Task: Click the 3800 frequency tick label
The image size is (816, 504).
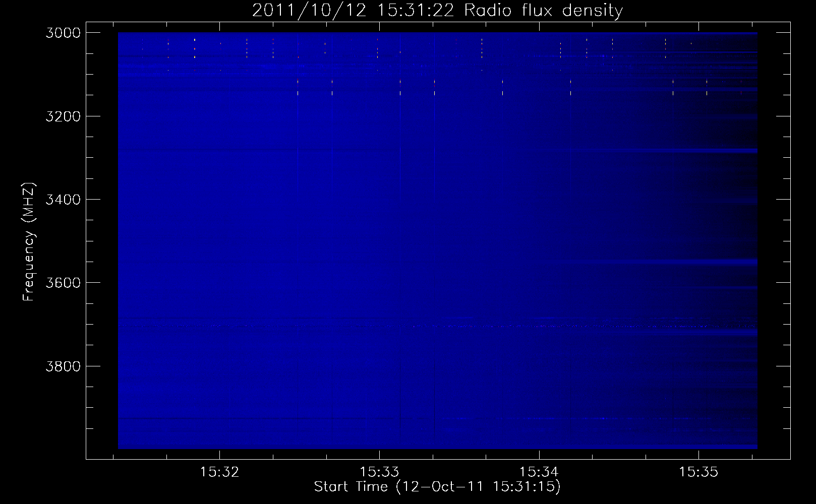Action: pos(63,366)
